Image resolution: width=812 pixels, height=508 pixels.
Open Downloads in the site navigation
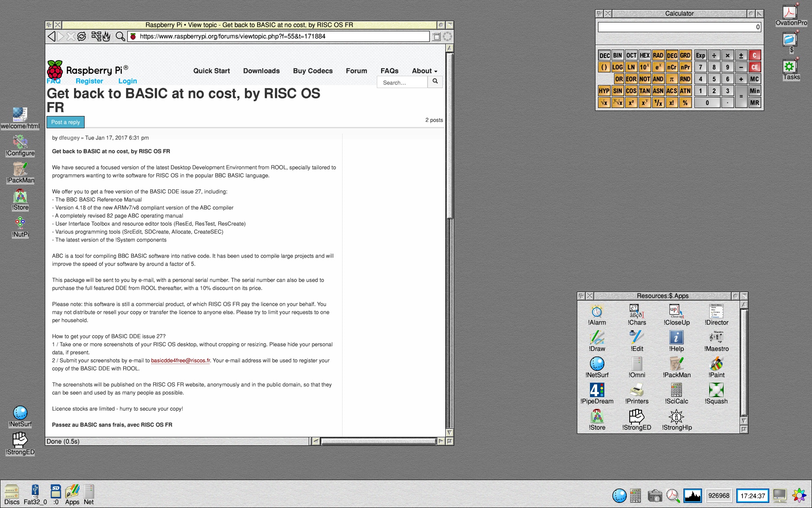261,71
